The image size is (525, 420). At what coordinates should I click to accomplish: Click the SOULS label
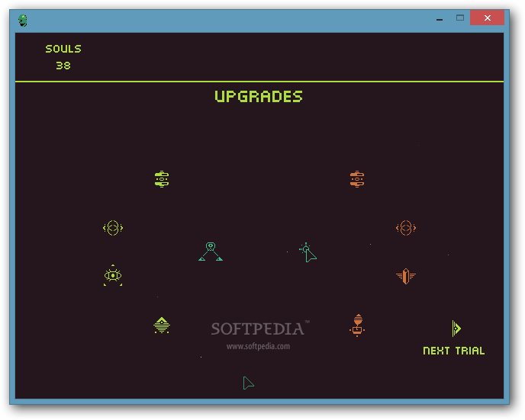coord(63,49)
